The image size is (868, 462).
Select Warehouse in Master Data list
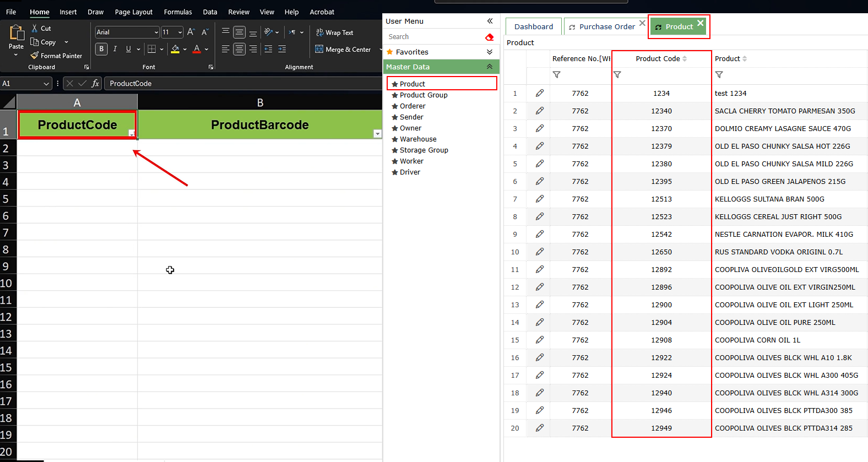point(418,139)
